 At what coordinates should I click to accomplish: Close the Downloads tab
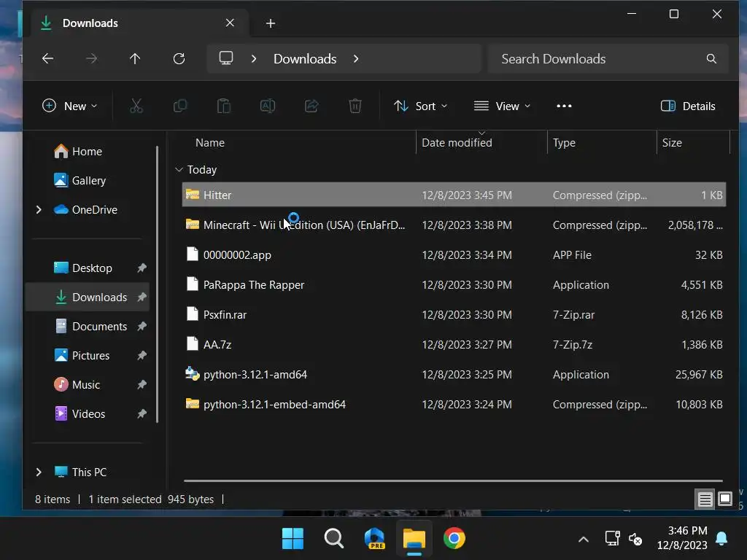point(230,23)
